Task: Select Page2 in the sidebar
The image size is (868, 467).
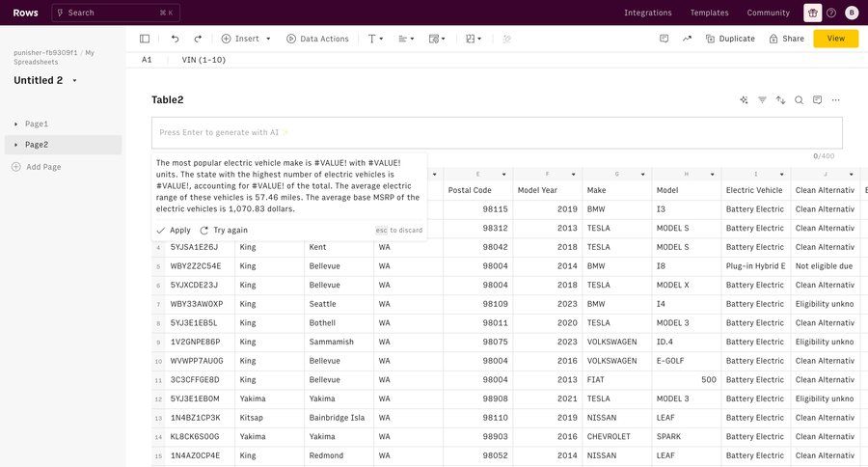Action: pos(63,145)
